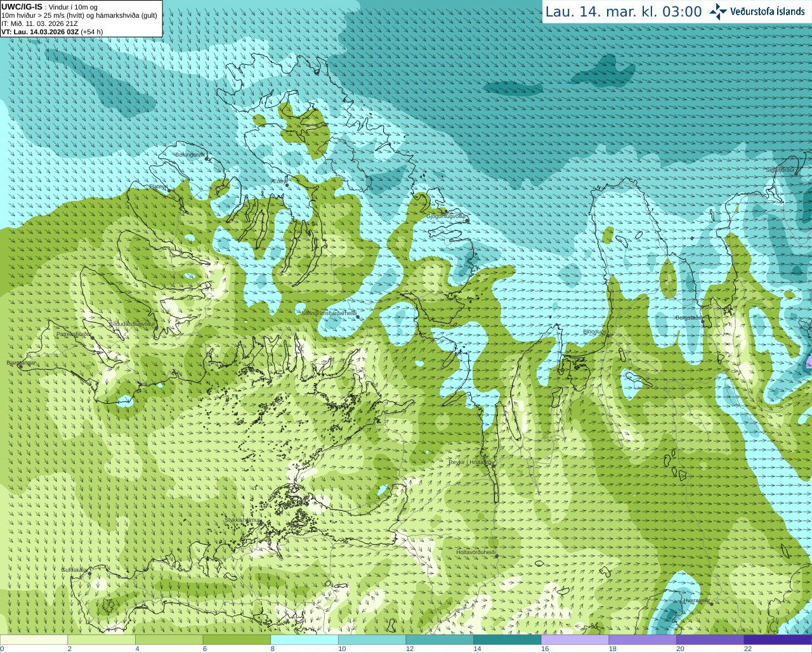
Task: Click the Flateyri station label
Action: pyautogui.click(x=158, y=187)
